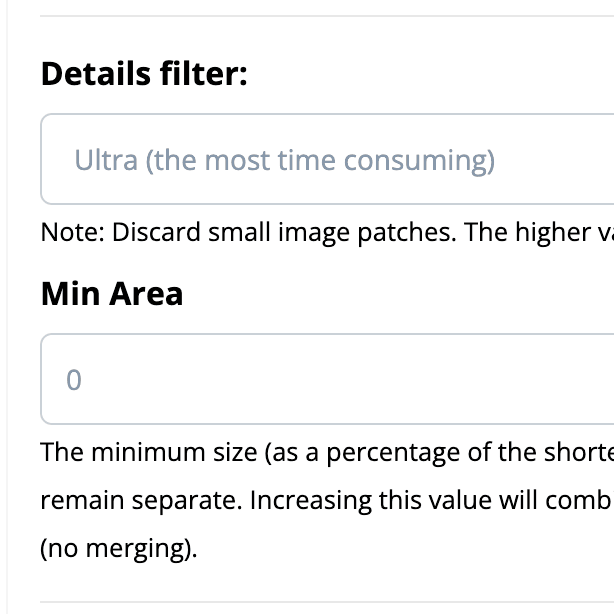Image resolution: width=614 pixels, height=614 pixels.
Task: Select the "Ultra (the most time consuming)" text
Action: tap(284, 160)
